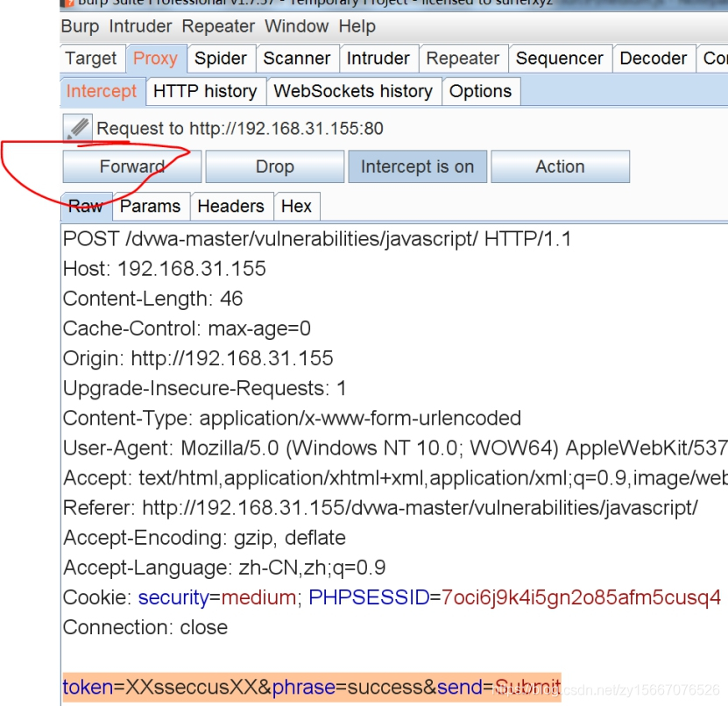
Task: Click the token=XXsseccusXX parameter in the body
Action: coord(160,687)
